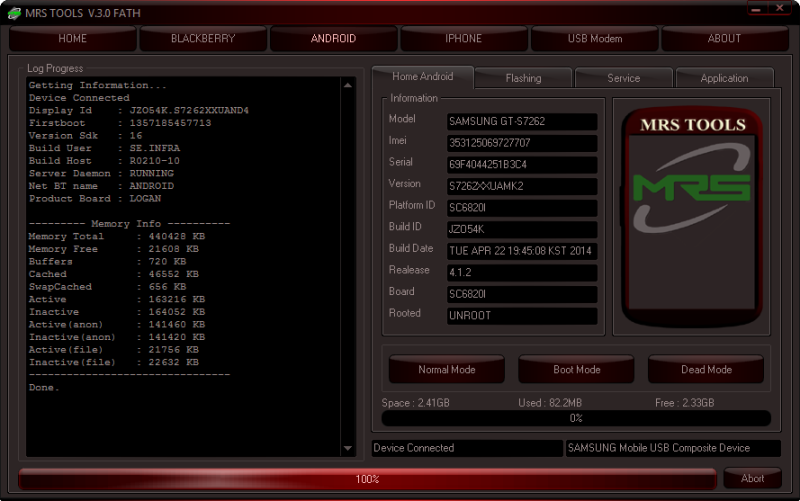
Task: Switch to the BLACKBERRY section
Action: coord(203,39)
